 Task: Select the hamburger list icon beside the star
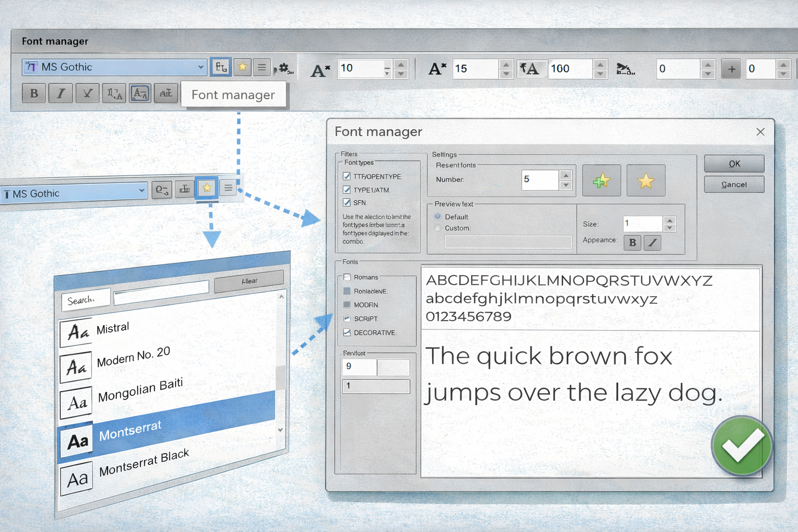[261, 67]
